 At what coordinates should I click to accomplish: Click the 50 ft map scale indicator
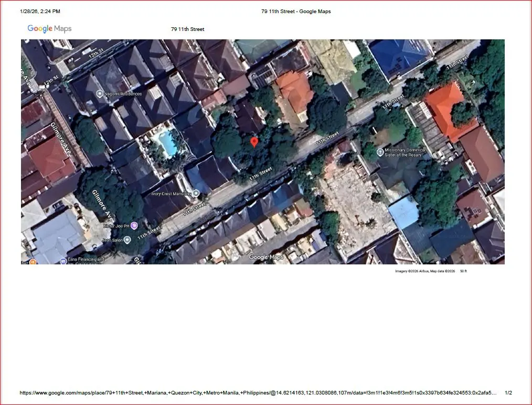[463, 271]
